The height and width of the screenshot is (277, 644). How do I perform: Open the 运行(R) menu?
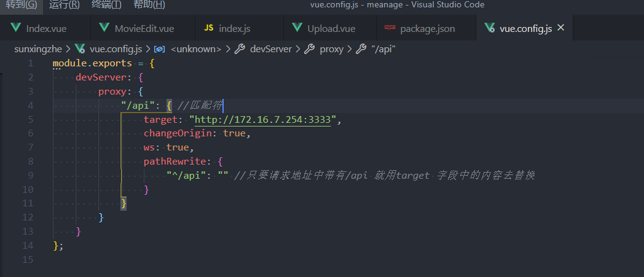point(65,5)
